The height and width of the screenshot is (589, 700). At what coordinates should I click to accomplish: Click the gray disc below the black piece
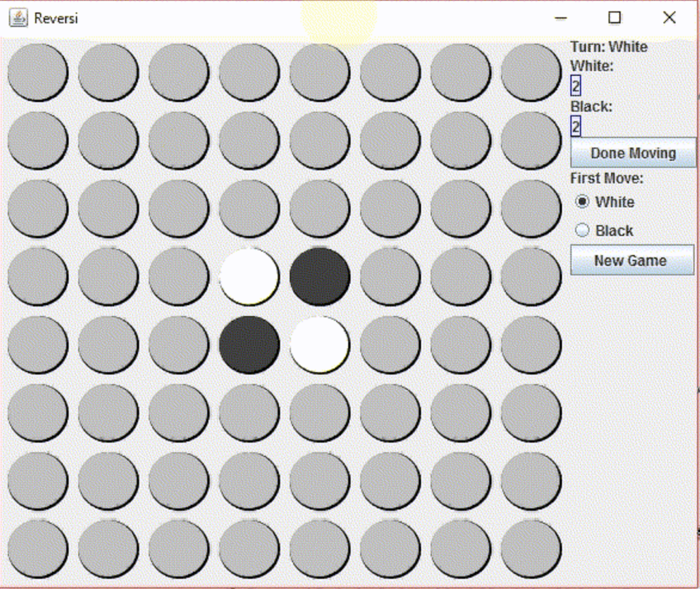click(x=249, y=413)
